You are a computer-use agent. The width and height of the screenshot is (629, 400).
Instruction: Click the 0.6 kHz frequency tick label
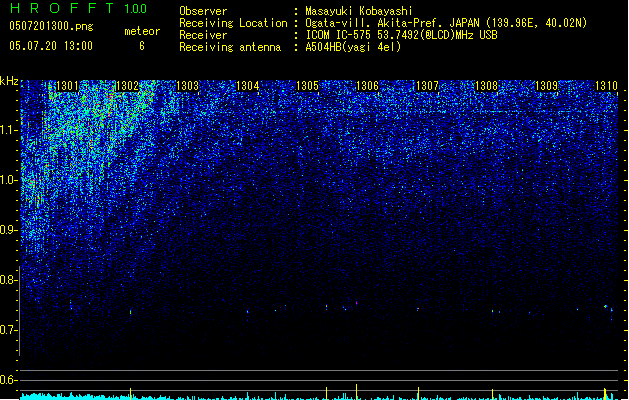point(8,380)
